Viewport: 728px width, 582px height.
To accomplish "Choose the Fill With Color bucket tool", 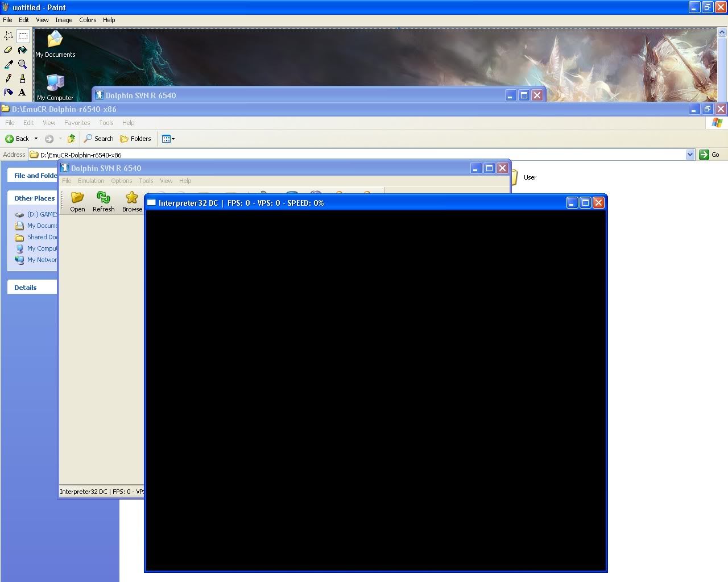I will click(x=23, y=50).
